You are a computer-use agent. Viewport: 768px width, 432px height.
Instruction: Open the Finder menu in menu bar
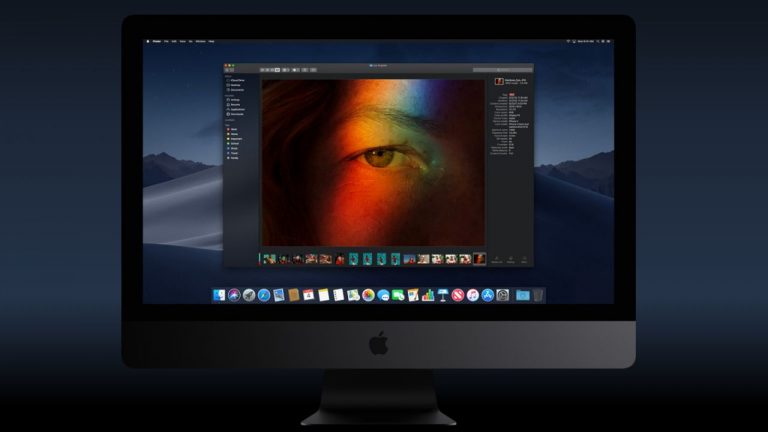157,41
